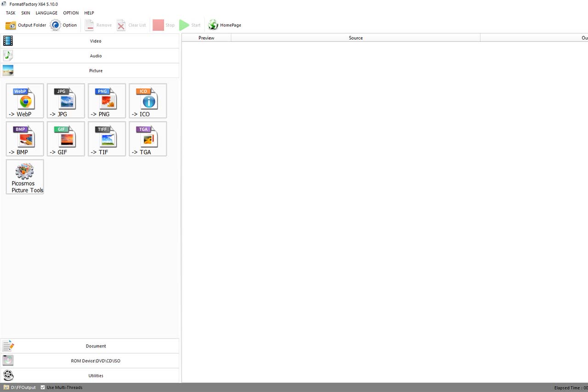The height and width of the screenshot is (392, 588).
Task: Click the Stop toolbar button
Action: (164, 25)
